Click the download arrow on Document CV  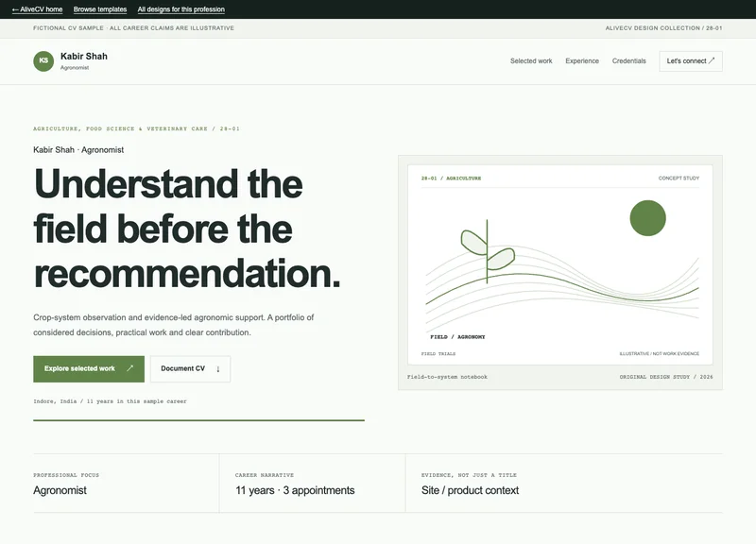pos(218,369)
